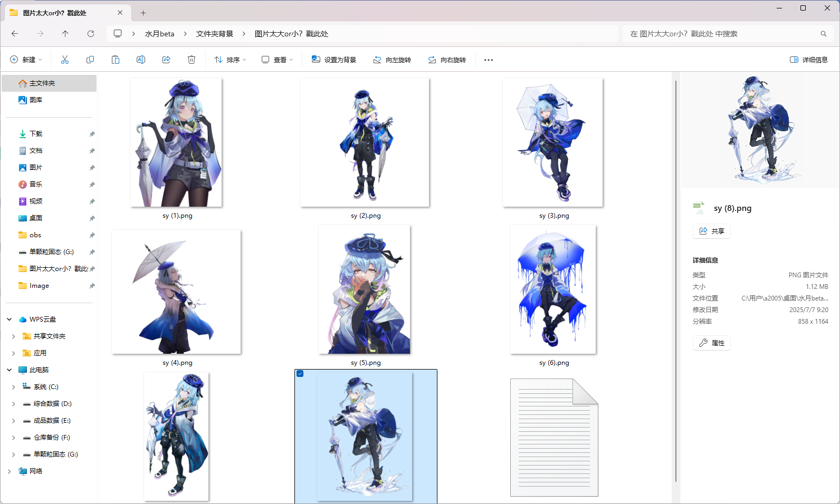
Task: Collapse the WPS云盘 tree node
Action: coord(9,319)
